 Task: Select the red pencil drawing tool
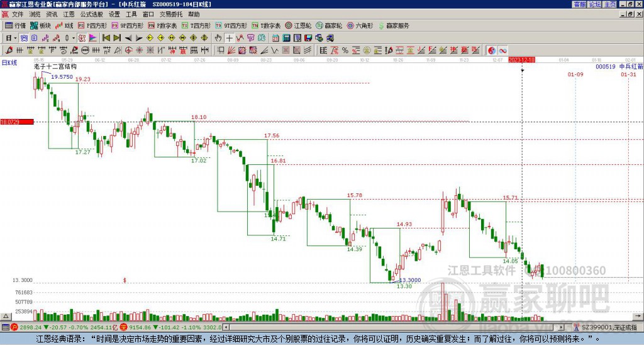tap(8, 50)
